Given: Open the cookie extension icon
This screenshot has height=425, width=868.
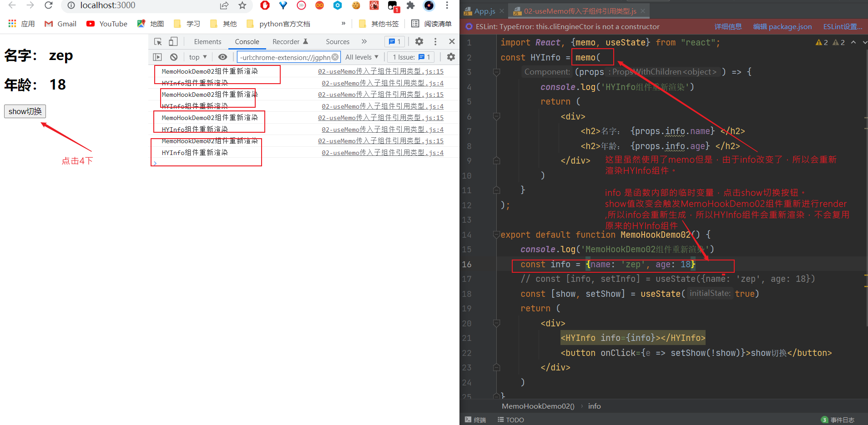Looking at the screenshot, I should (x=356, y=5).
